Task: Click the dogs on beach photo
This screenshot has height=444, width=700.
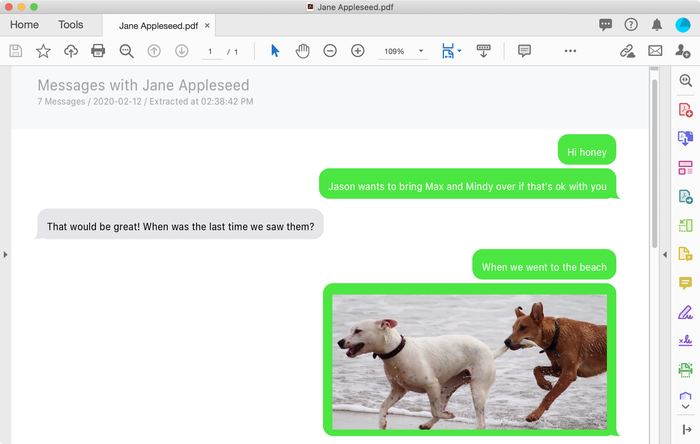Action: 469,361
